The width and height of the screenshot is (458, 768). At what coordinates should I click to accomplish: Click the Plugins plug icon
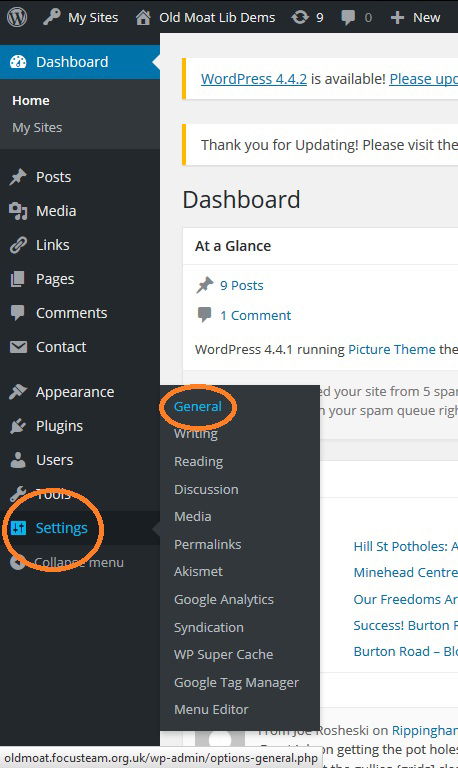pyautogui.click(x=18, y=426)
